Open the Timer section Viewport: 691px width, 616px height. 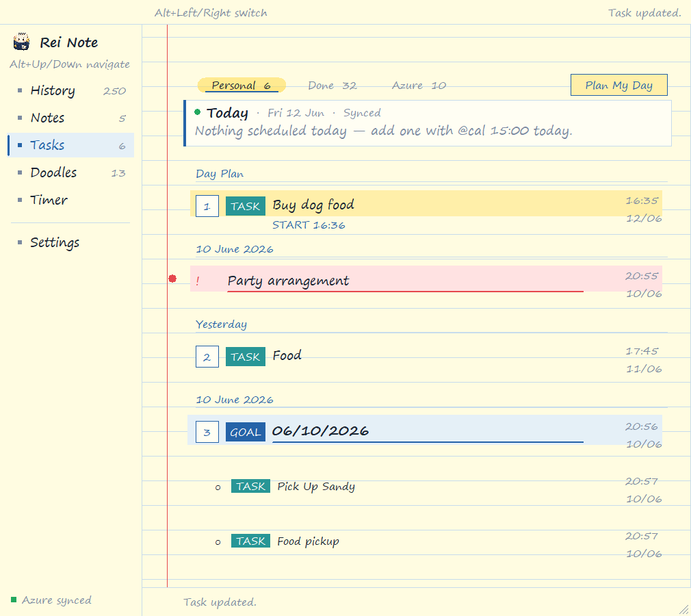coord(71,200)
